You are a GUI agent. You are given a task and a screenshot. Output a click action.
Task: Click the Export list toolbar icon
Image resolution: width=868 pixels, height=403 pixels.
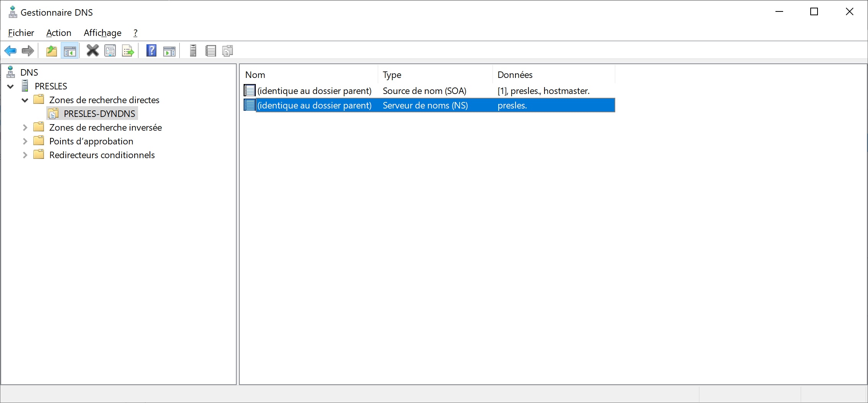[x=128, y=50]
